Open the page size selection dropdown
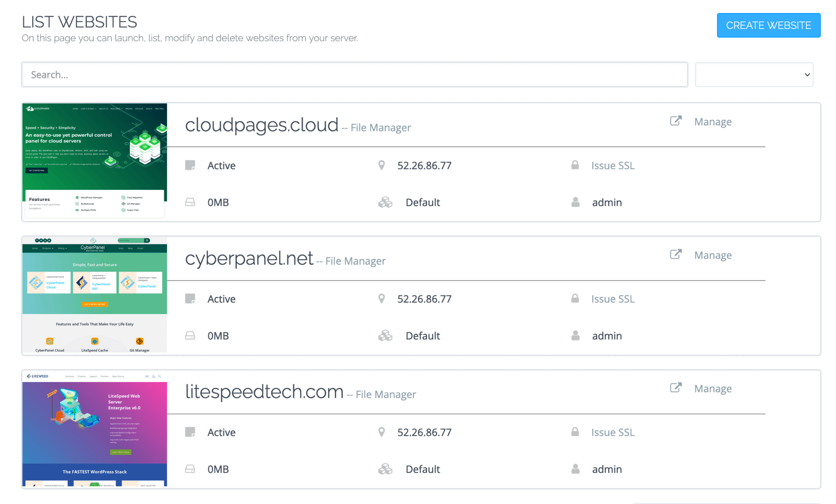 tap(754, 74)
